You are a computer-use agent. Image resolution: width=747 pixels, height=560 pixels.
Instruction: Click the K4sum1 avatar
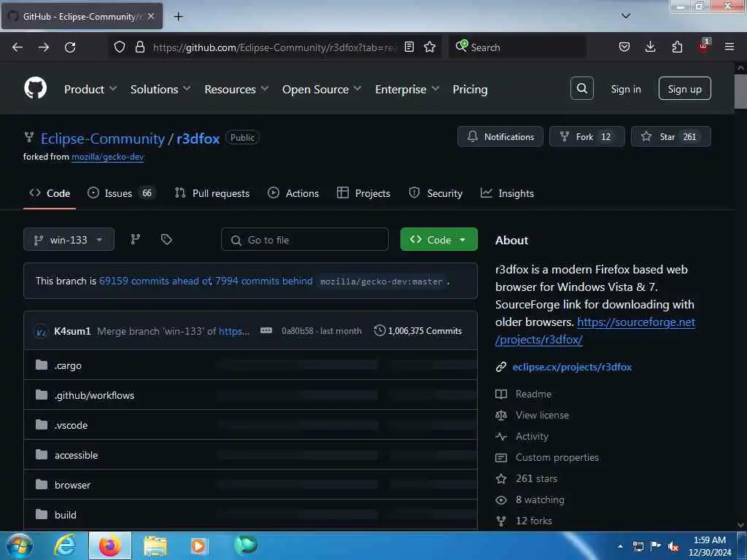pos(41,331)
